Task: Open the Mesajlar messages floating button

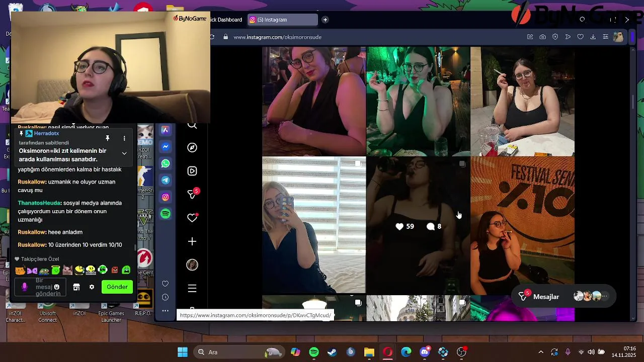Action: (563, 297)
